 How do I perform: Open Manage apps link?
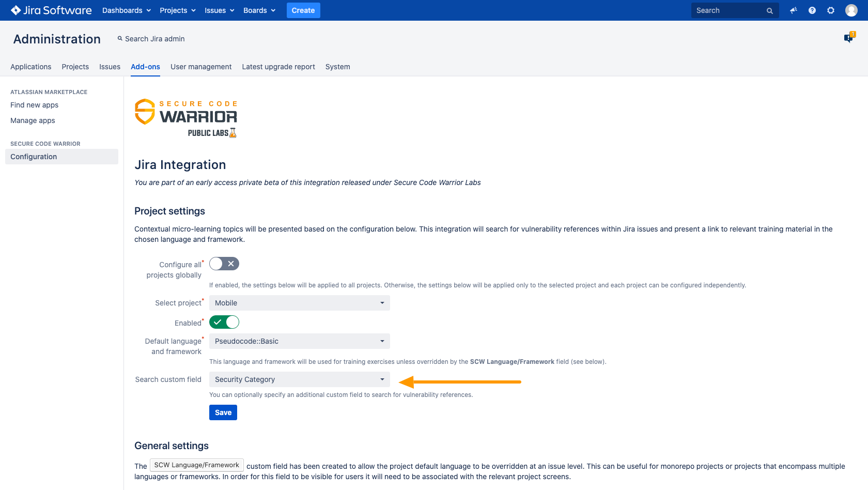pos(33,120)
